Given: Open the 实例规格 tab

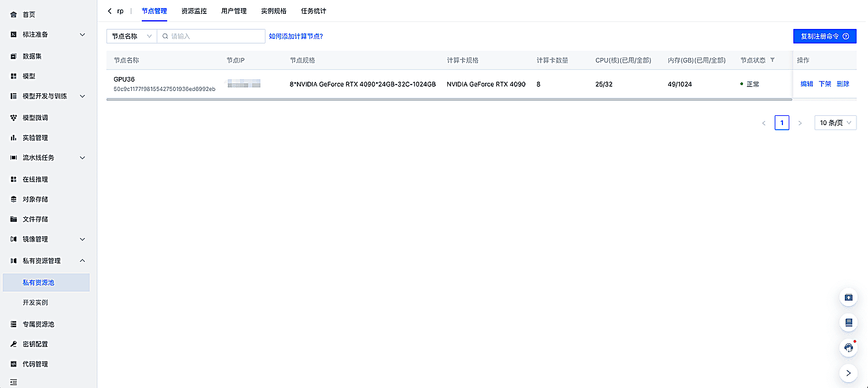Looking at the screenshot, I should coord(274,11).
